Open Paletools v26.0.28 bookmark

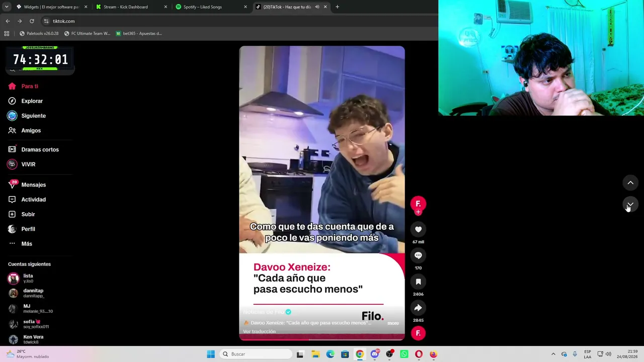39,34
